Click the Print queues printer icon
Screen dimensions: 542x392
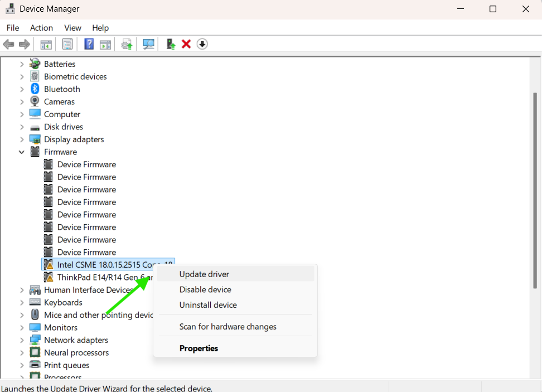tap(35, 365)
